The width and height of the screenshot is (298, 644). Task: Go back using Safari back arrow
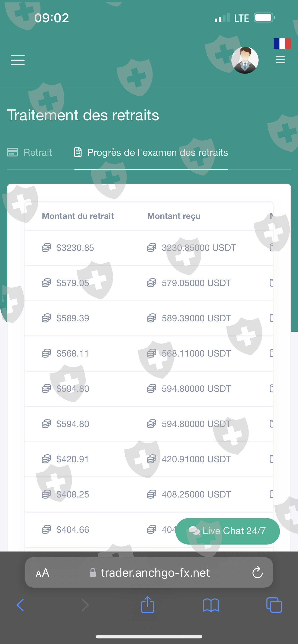tap(20, 605)
